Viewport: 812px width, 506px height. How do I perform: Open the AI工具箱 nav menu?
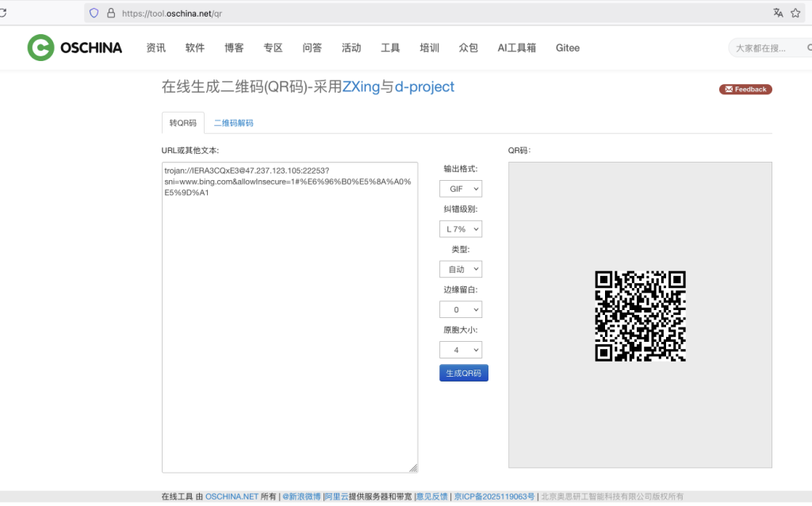click(517, 48)
